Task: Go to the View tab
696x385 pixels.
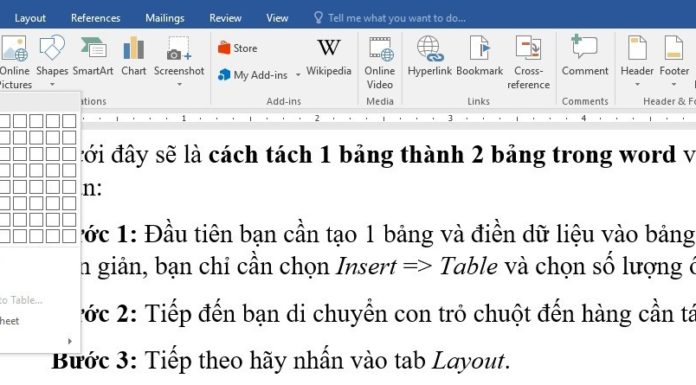Action: 277,18
